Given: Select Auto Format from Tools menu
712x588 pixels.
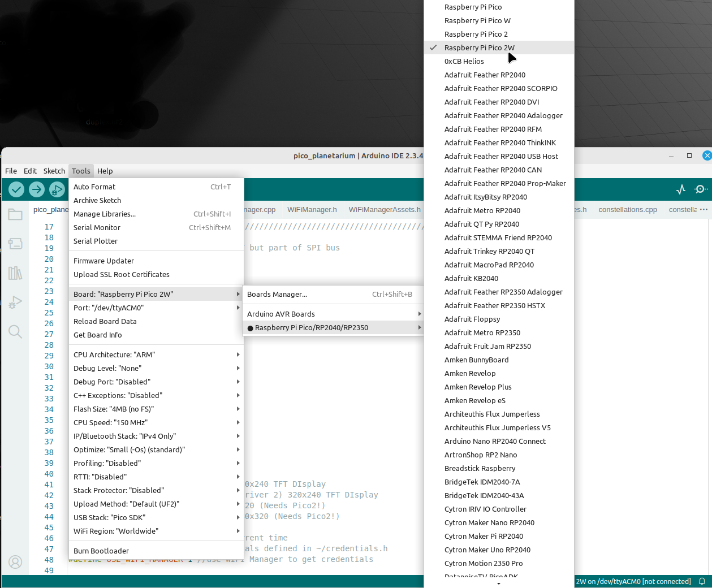Looking at the screenshot, I should (156, 187).
